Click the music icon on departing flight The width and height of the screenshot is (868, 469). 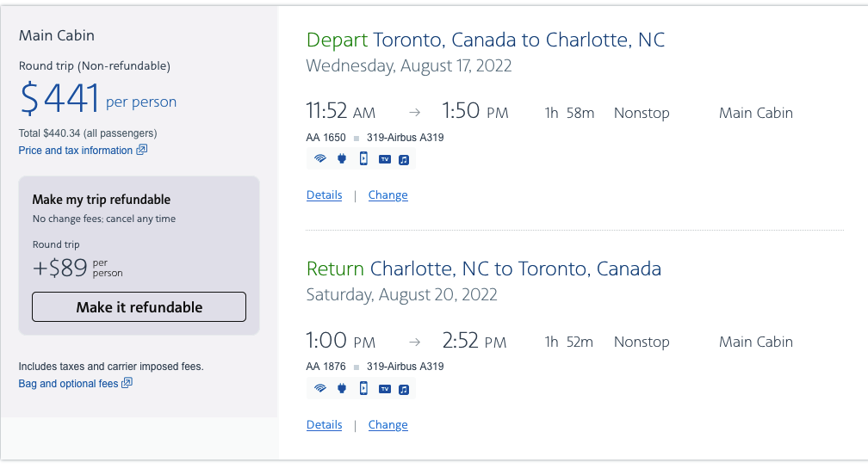tap(404, 159)
